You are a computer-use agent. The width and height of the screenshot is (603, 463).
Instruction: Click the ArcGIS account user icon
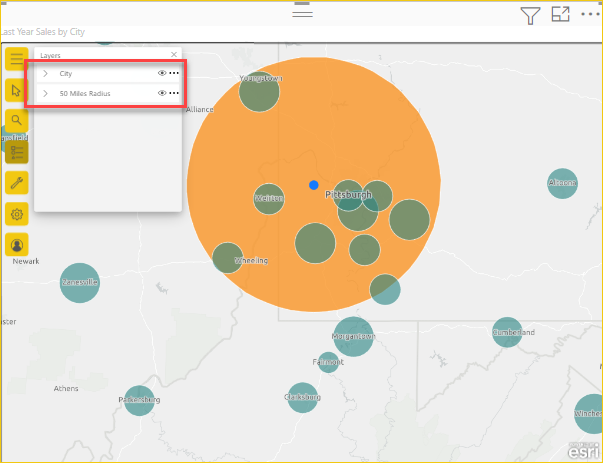pyautogui.click(x=17, y=244)
